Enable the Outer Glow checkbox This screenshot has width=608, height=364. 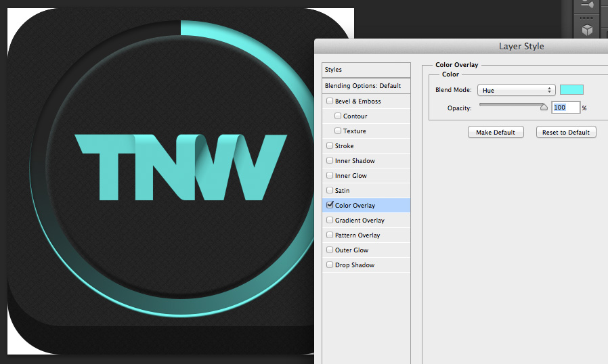click(330, 250)
